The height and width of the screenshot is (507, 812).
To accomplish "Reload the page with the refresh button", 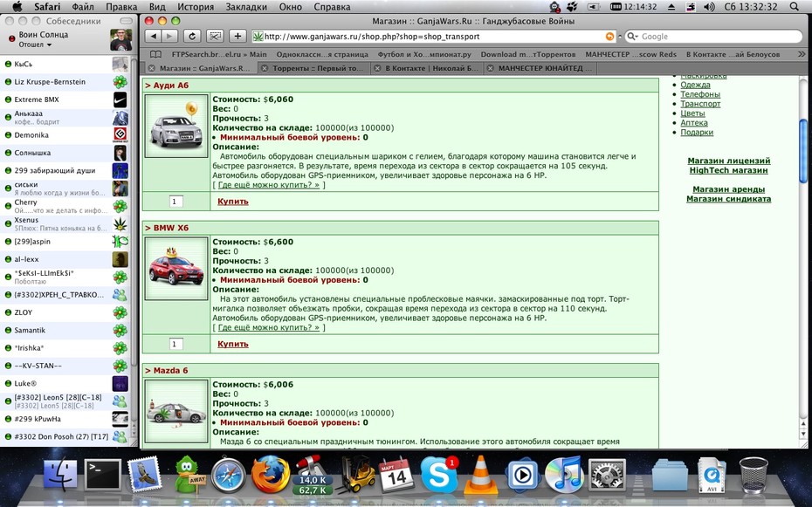I will [x=191, y=37].
